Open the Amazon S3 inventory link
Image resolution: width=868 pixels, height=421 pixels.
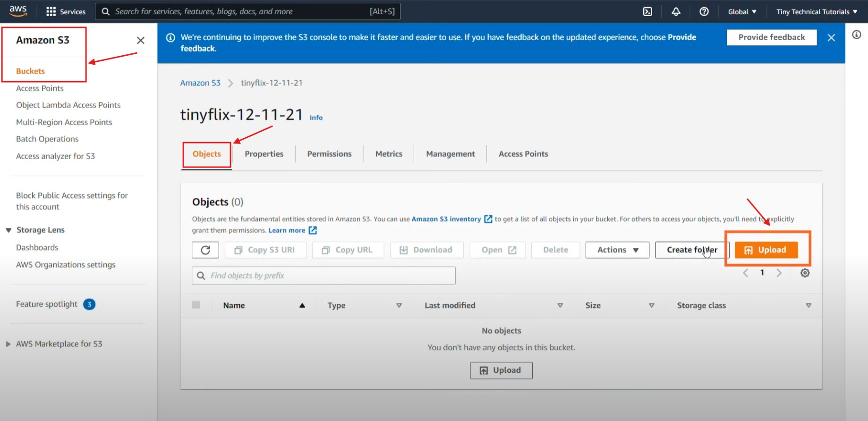pyautogui.click(x=446, y=219)
